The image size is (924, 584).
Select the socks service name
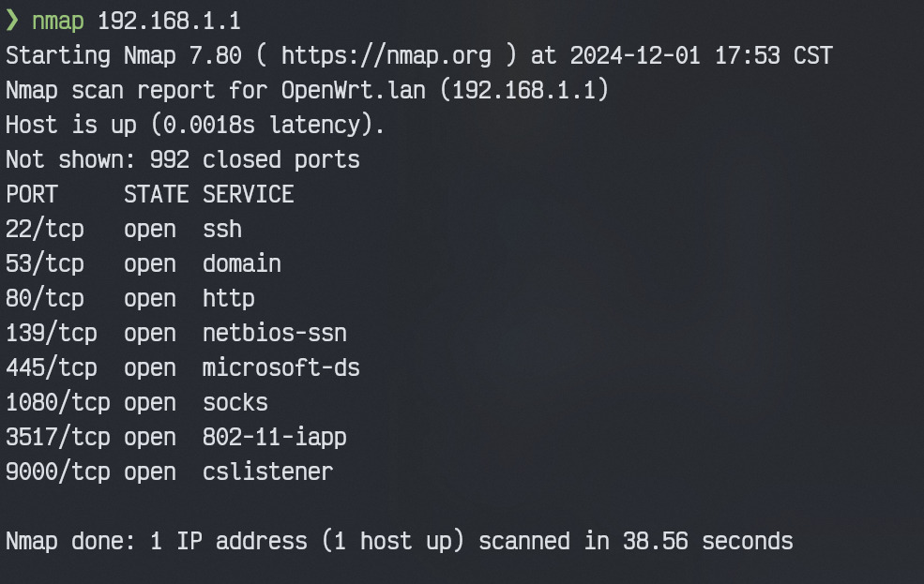[235, 402]
